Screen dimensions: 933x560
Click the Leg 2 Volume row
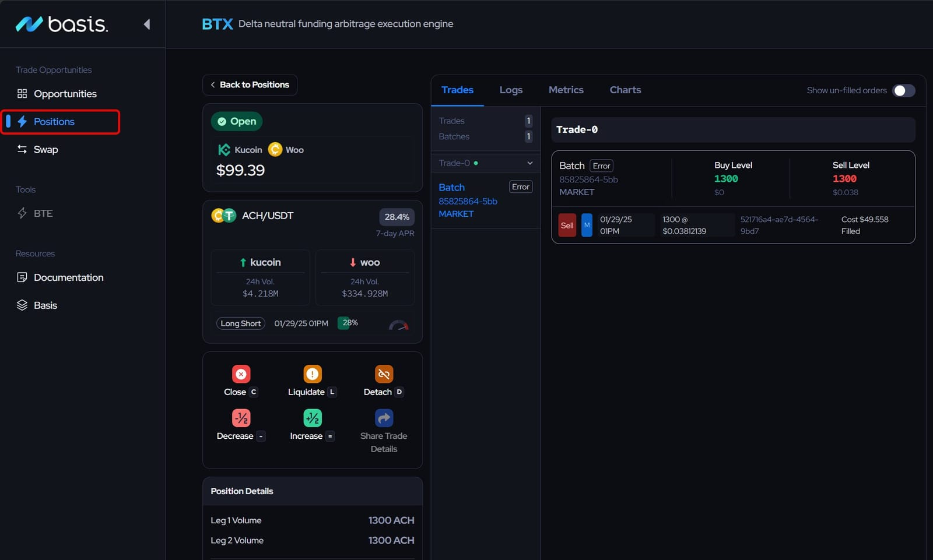click(x=313, y=541)
